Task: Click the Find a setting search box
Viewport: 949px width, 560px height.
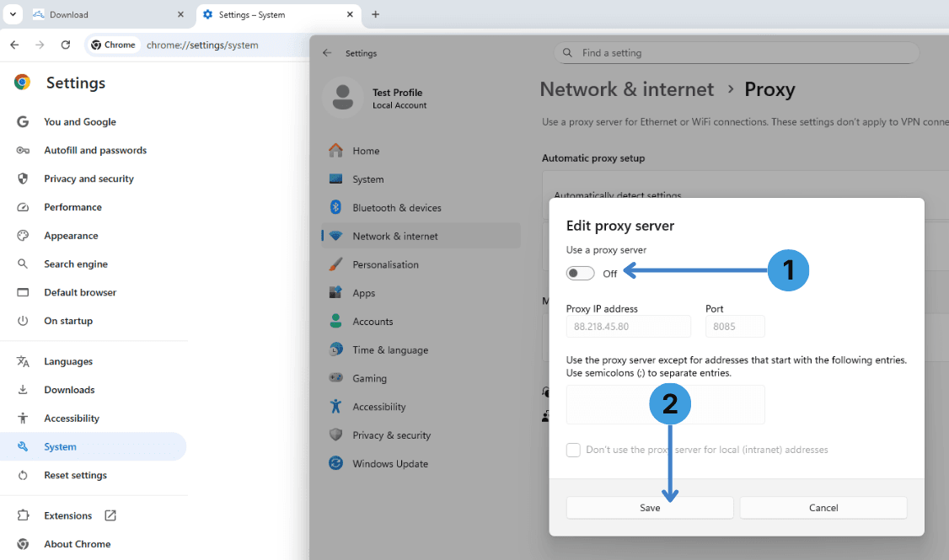Action: [736, 52]
